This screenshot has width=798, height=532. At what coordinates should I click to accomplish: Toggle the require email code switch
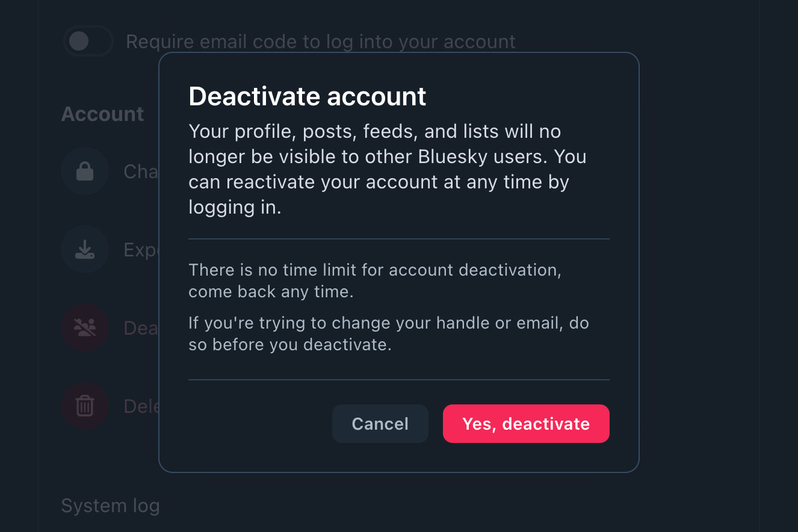pyautogui.click(x=88, y=42)
